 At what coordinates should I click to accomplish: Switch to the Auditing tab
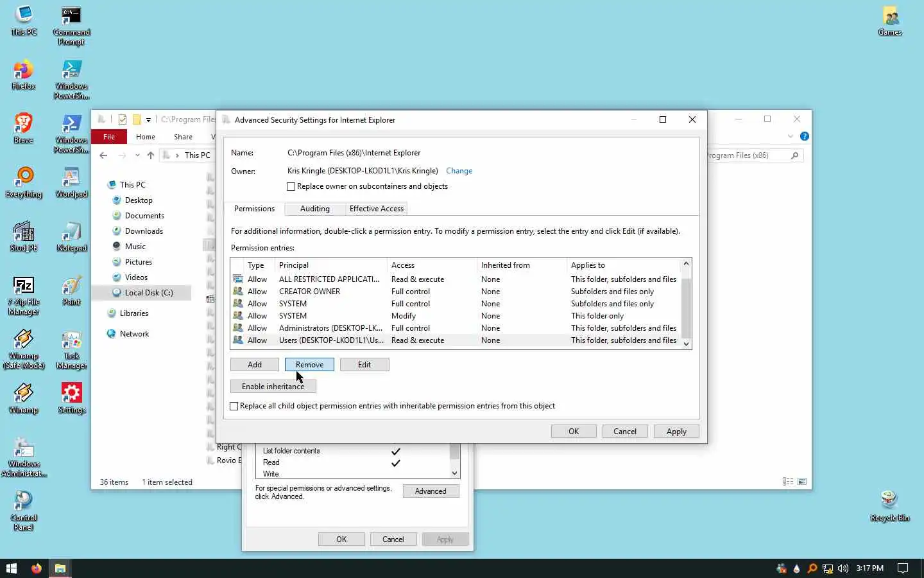click(x=314, y=209)
